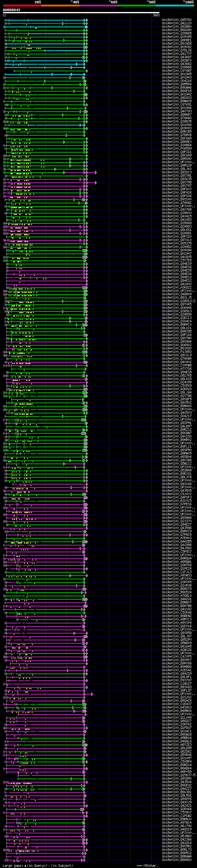Viewport: 197px width, 868px height.
Task: Select hit UniRef100_B9SSV0
Action: [x=177, y=200]
